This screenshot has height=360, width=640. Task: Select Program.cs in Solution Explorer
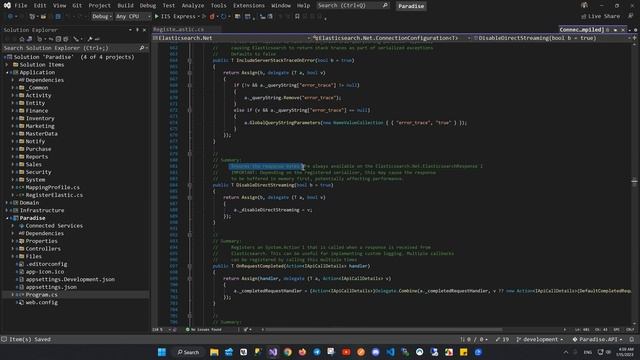click(x=41, y=295)
